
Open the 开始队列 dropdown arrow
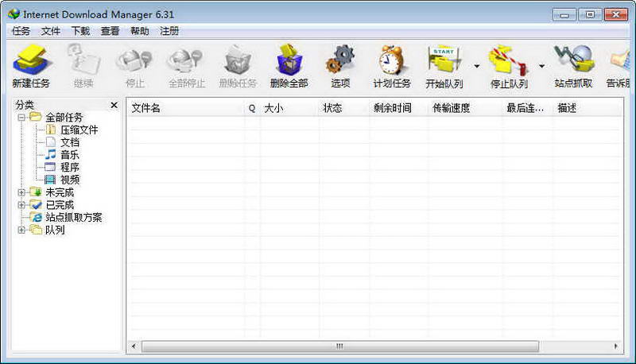pyautogui.click(x=476, y=66)
